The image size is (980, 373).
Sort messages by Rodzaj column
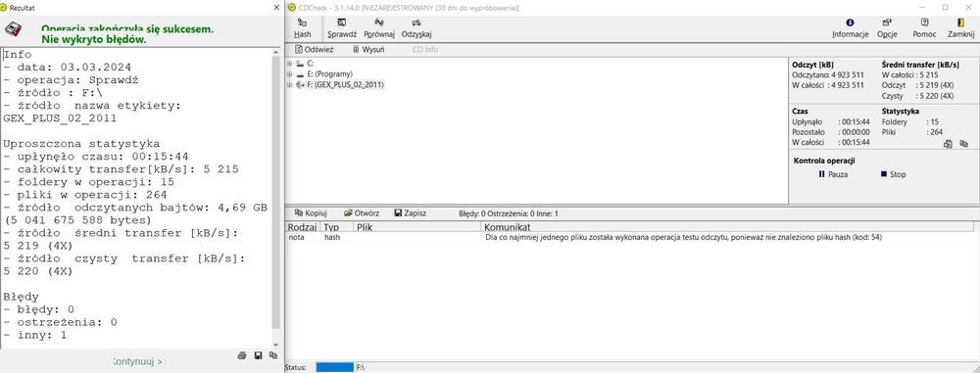(303, 227)
